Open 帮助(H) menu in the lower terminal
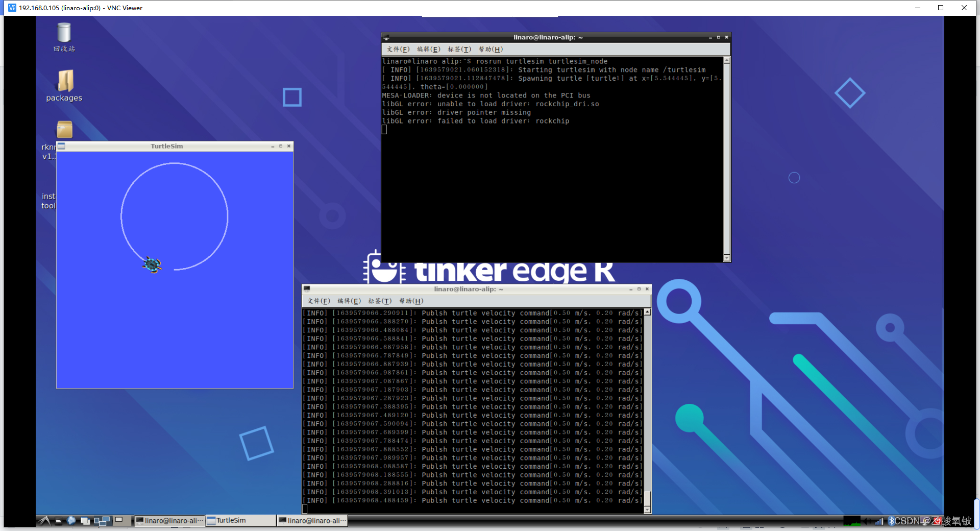Viewport: 980px width, 531px height. click(411, 301)
